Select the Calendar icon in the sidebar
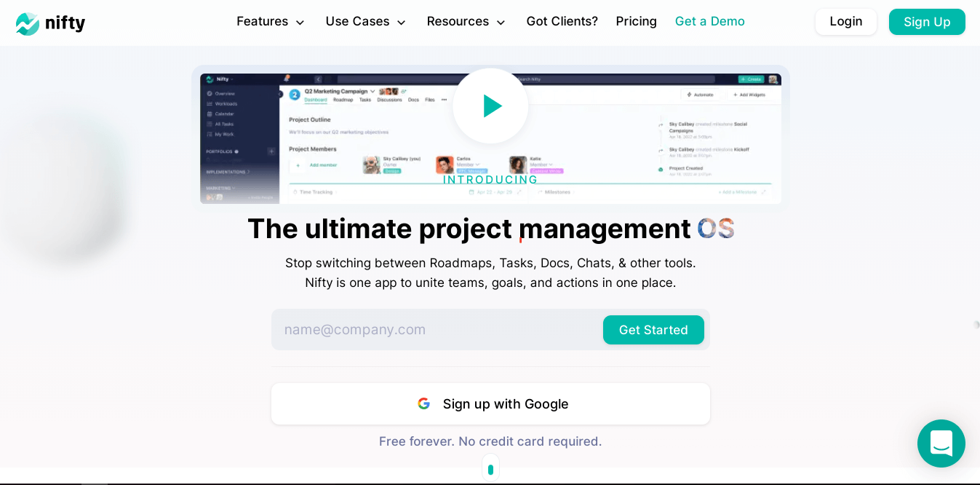The height and width of the screenshot is (485, 980). (x=210, y=114)
